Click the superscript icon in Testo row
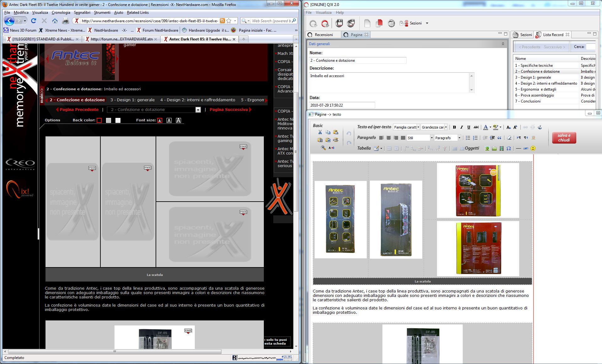This screenshot has width=602, height=364. point(515,127)
